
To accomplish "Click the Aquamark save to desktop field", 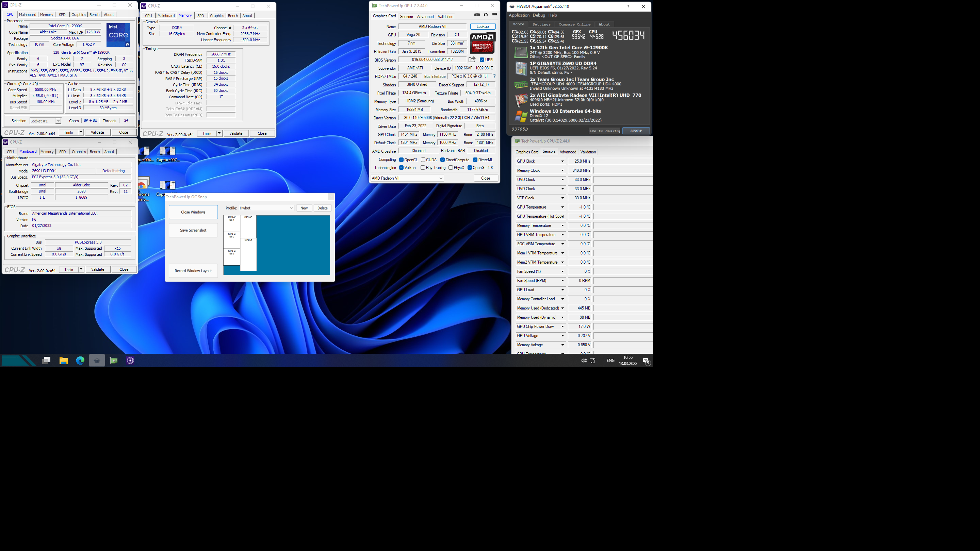I will (604, 131).
